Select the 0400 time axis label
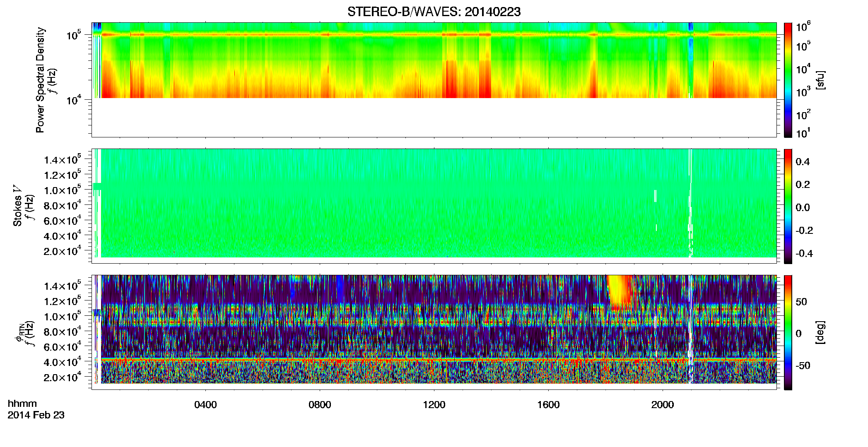 pyautogui.click(x=205, y=405)
